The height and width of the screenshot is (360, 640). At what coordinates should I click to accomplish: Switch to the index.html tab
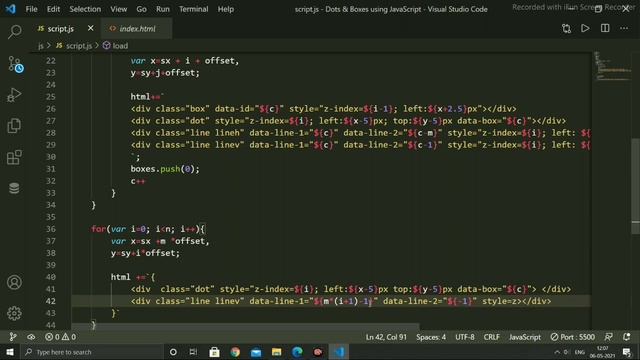137,29
